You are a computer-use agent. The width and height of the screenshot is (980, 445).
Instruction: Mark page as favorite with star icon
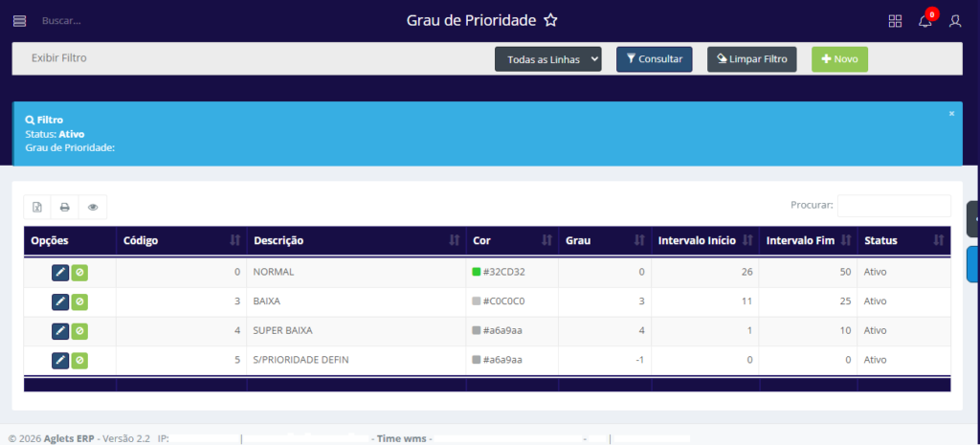coord(550,20)
